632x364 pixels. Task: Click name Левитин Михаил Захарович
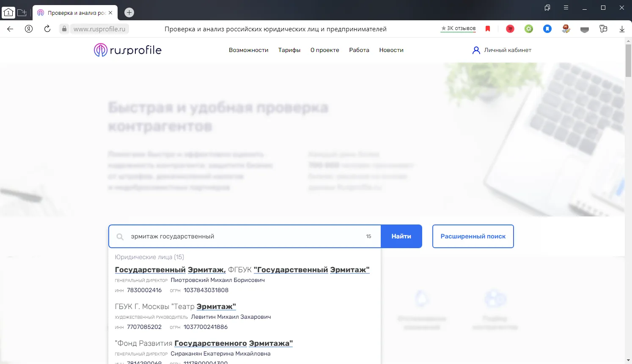click(231, 317)
